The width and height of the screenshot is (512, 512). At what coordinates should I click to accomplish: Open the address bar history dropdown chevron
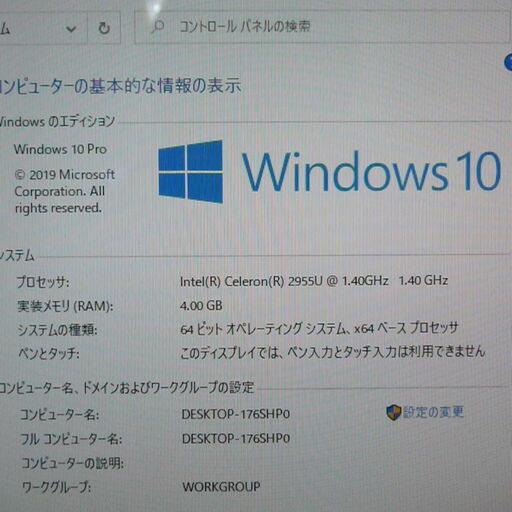(x=71, y=29)
